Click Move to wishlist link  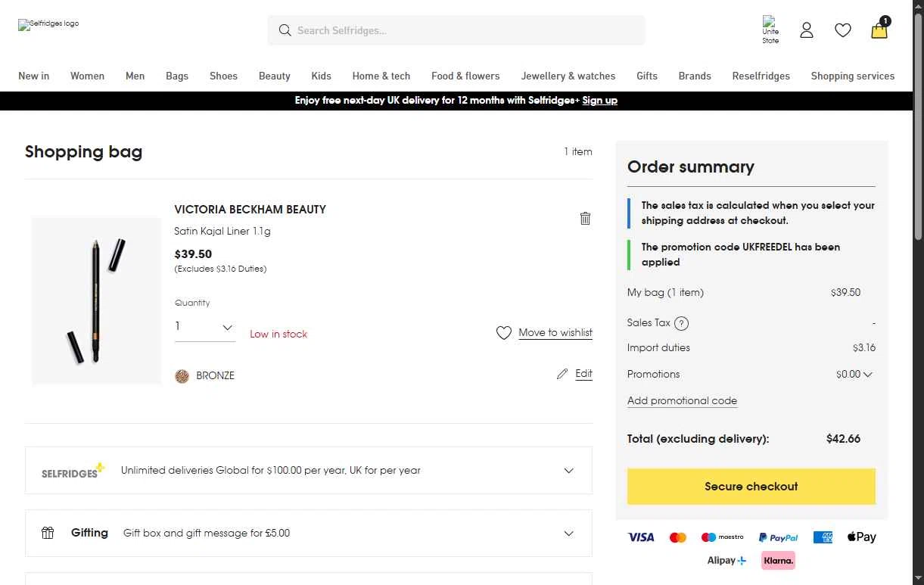tap(555, 333)
